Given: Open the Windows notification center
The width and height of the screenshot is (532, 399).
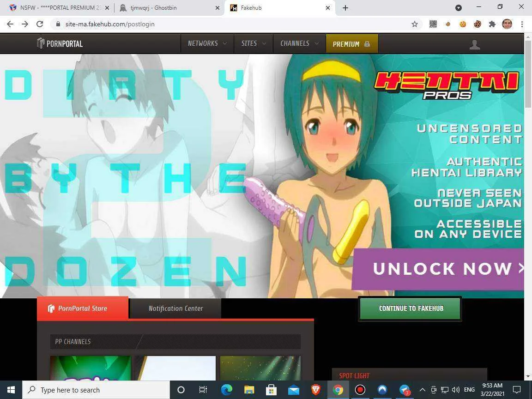Looking at the screenshot, I should pos(517,390).
